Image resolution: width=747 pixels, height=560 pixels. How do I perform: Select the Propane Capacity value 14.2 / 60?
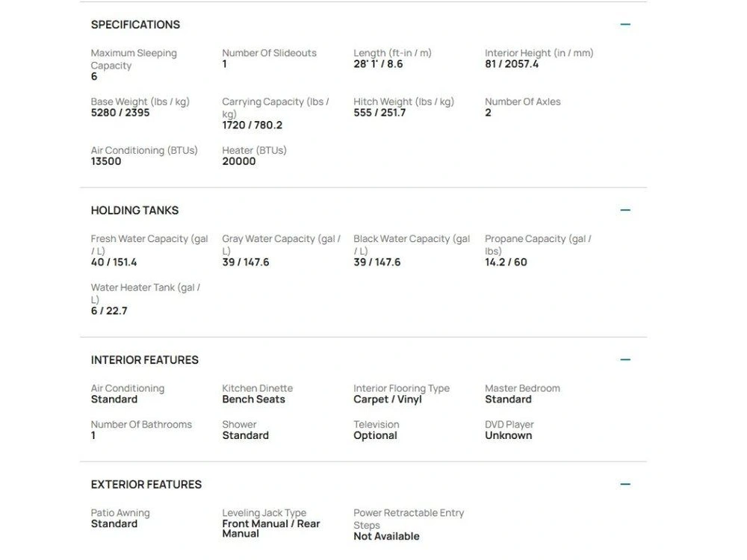(506, 262)
